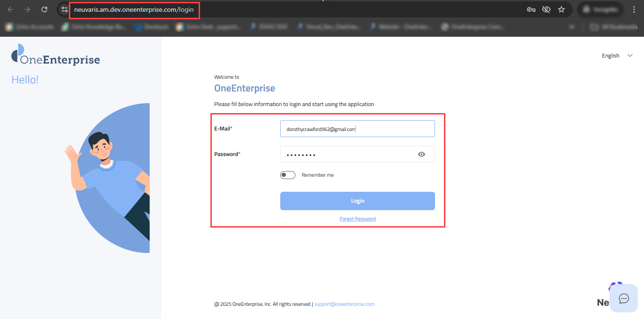
Task: Click the OneEnterprise logo
Action: 56,55
